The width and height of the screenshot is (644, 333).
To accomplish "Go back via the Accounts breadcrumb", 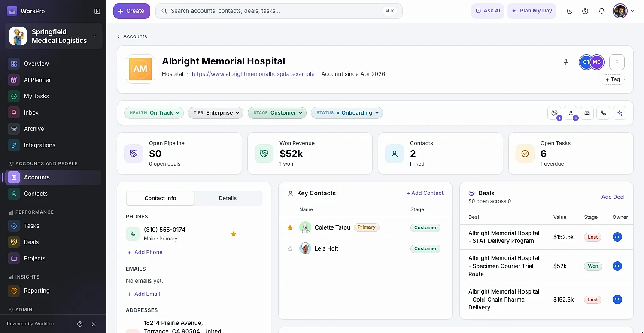I will click(132, 36).
